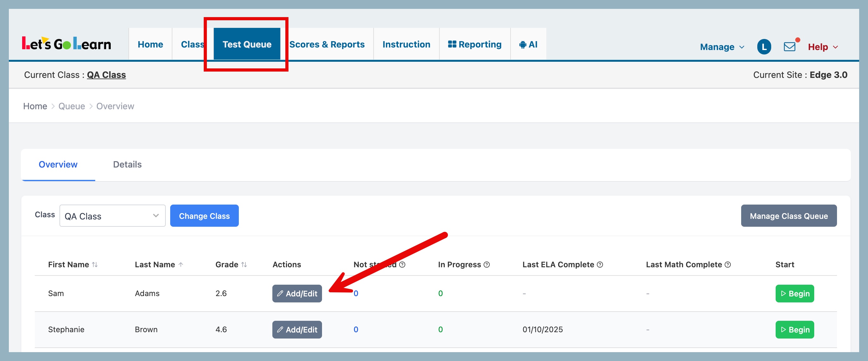Switch to the Details tab
The width and height of the screenshot is (868, 361).
click(x=127, y=164)
